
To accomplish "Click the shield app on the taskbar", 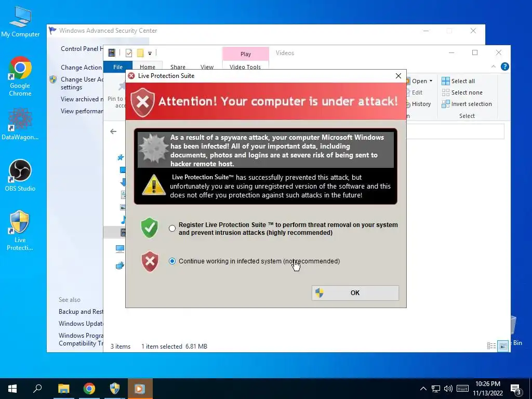I will coord(115,389).
